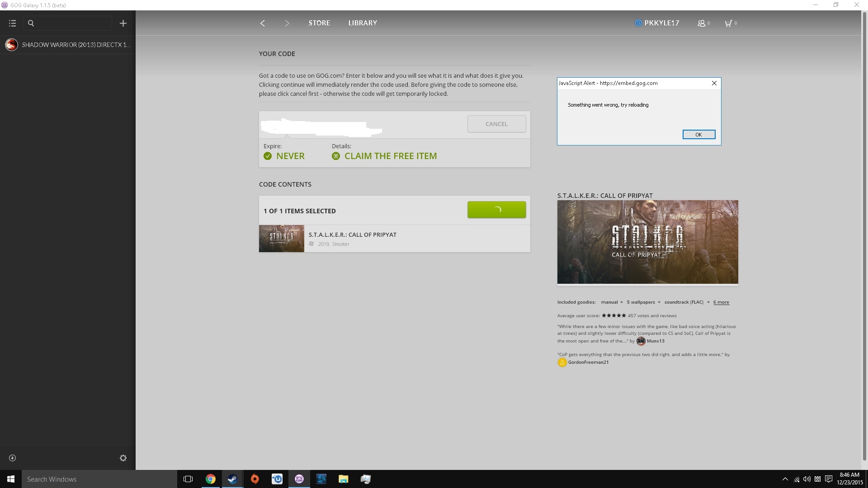868x488 pixels.
Task: Open the Action Center notifications icon
Action: point(829,479)
